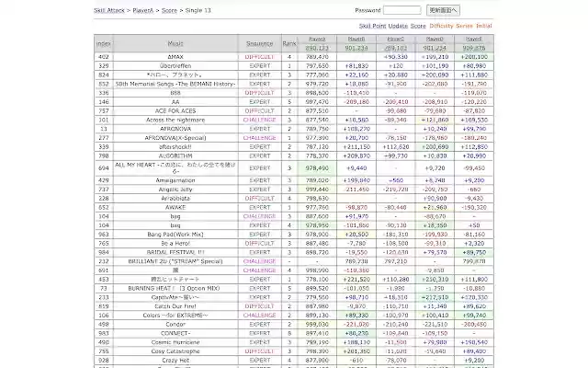Select the ΔMAX song row
This screenshot has height=368, width=588.
(294, 57)
